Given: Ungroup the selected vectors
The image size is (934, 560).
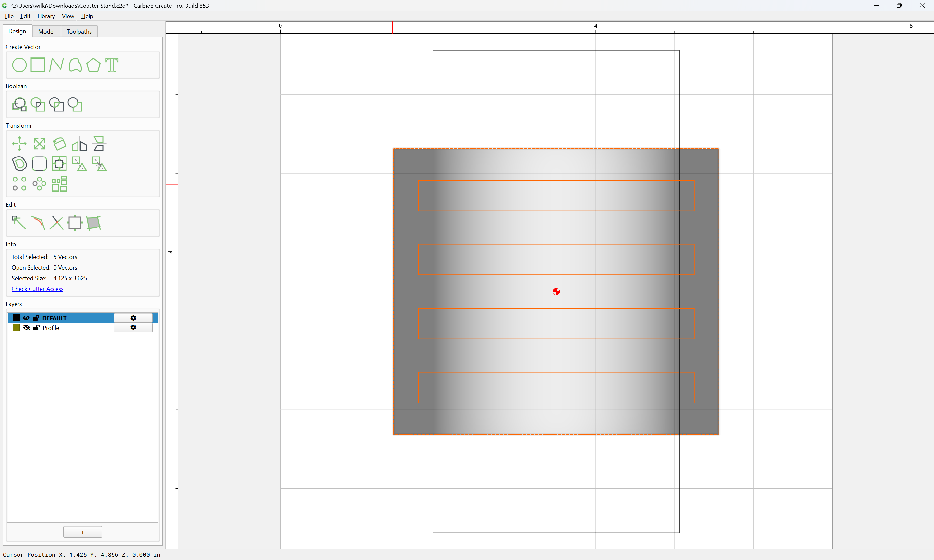Looking at the screenshot, I should click(99, 164).
